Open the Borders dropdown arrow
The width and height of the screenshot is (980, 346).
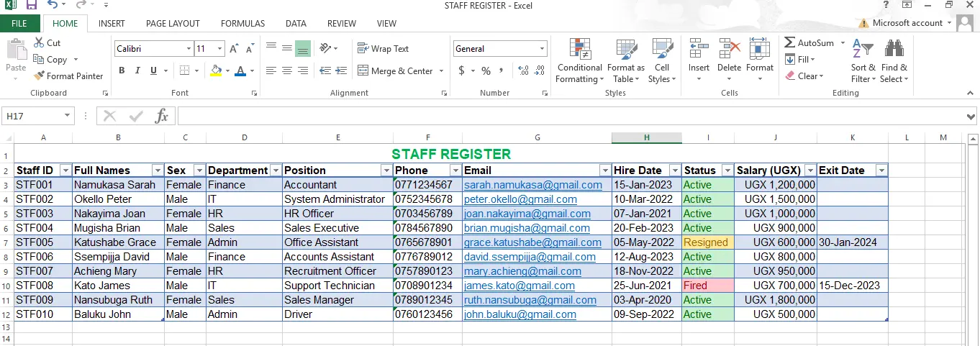coord(197,70)
